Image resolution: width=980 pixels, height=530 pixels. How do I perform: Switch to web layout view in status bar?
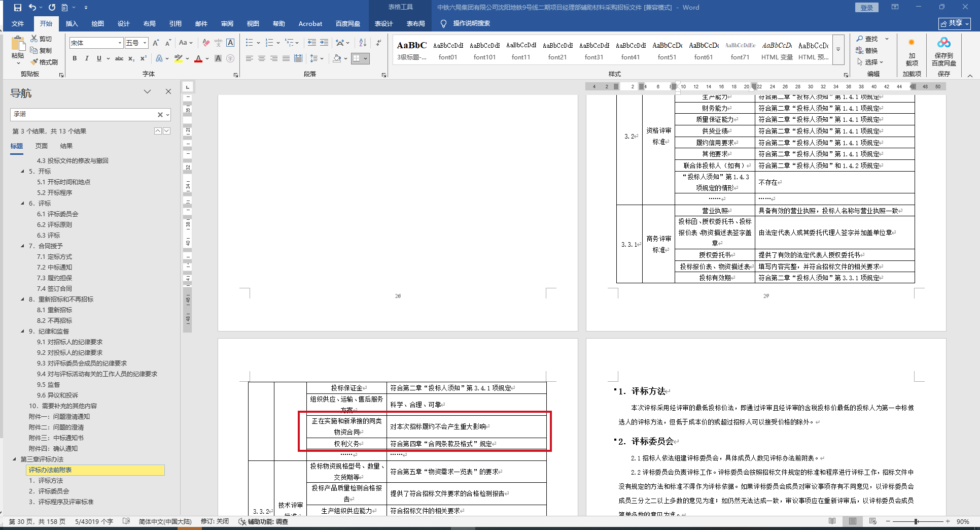[x=872, y=521]
